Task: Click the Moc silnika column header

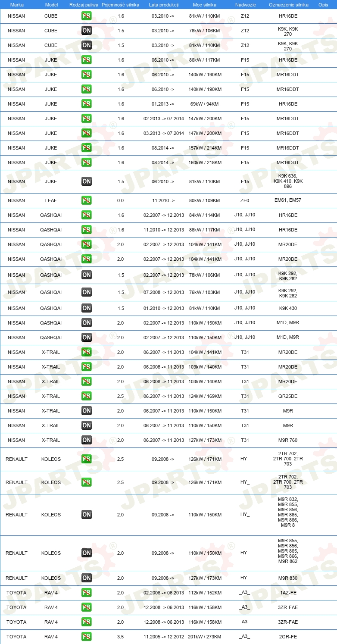Action: 205,5
